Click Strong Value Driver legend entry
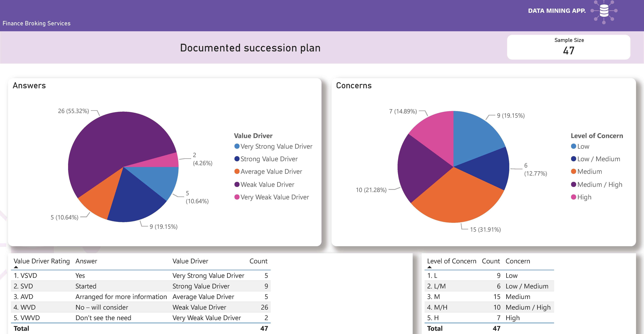Image resolution: width=644 pixels, height=334 pixels. click(269, 159)
